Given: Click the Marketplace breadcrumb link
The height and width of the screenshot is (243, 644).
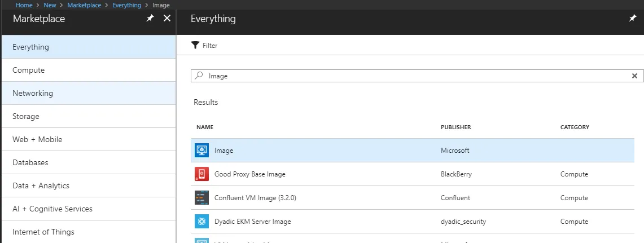Looking at the screenshot, I should click(x=84, y=5).
